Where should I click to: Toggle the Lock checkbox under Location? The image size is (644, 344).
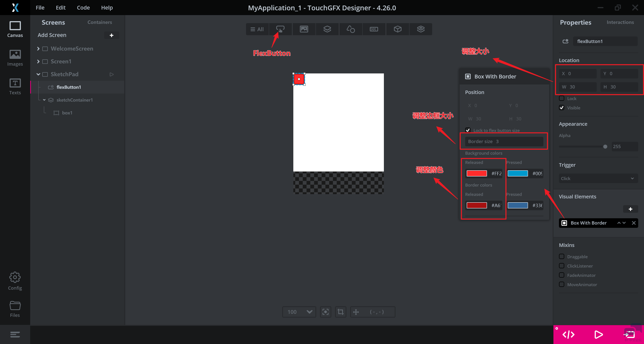561,98
